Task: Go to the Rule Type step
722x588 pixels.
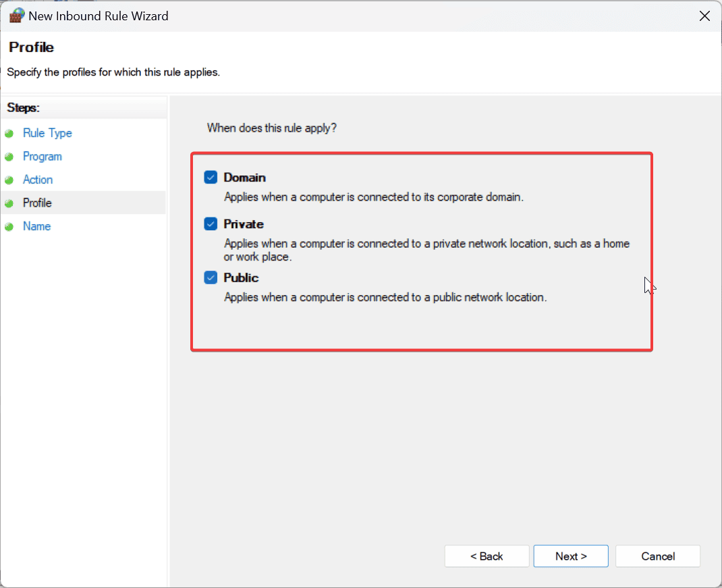Action: tap(47, 133)
